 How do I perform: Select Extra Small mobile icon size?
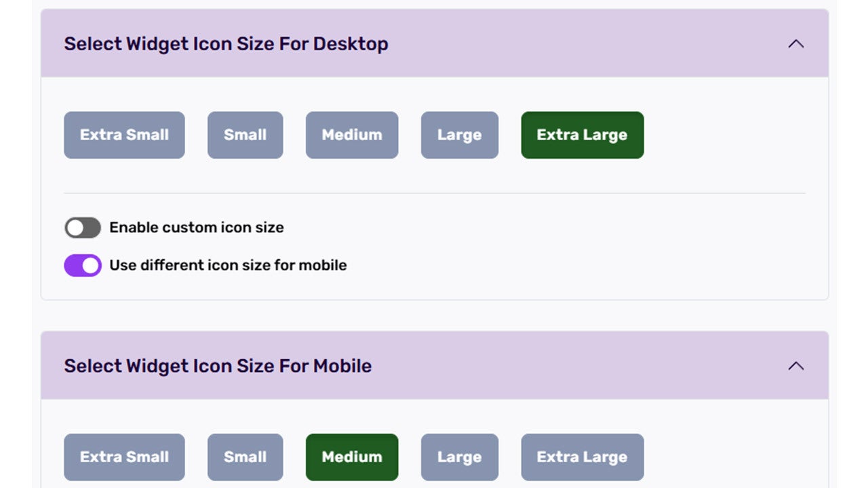pyautogui.click(x=124, y=457)
